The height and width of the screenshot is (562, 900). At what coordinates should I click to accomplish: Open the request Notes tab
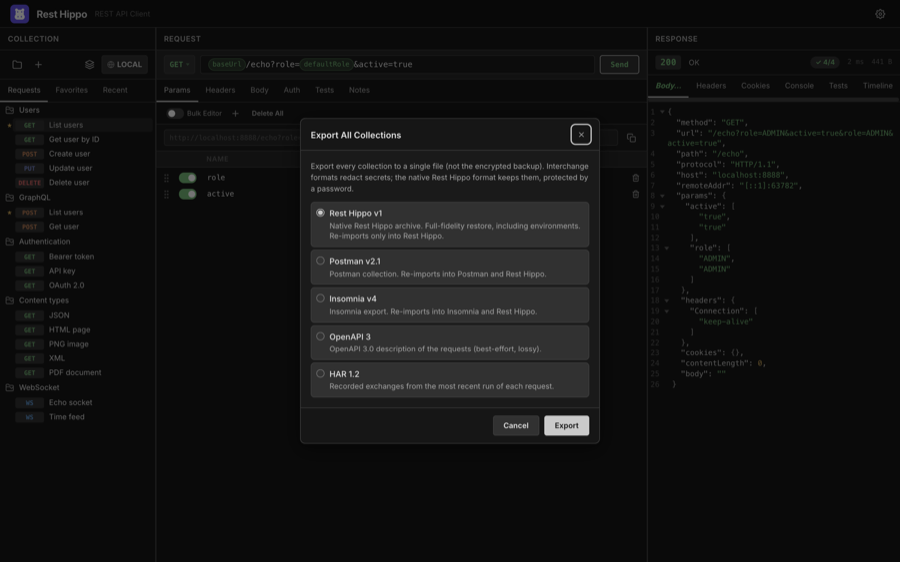pyautogui.click(x=359, y=90)
